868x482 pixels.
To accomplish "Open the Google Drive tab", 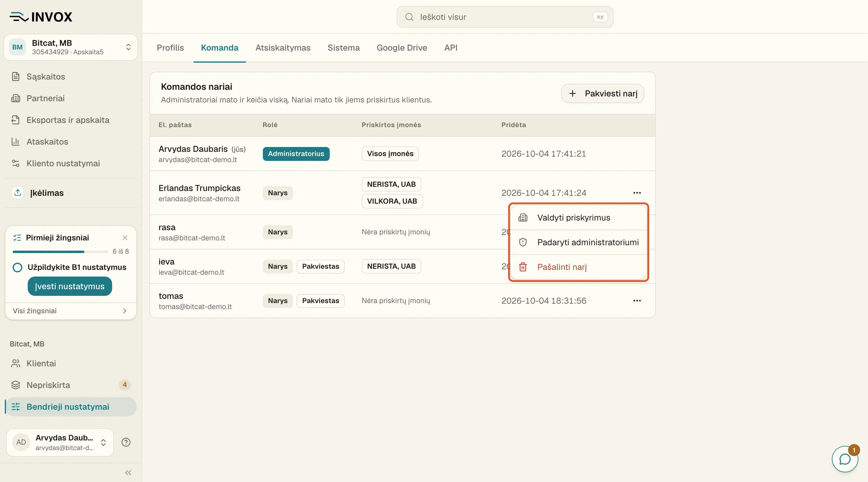I will coord(402,48).
